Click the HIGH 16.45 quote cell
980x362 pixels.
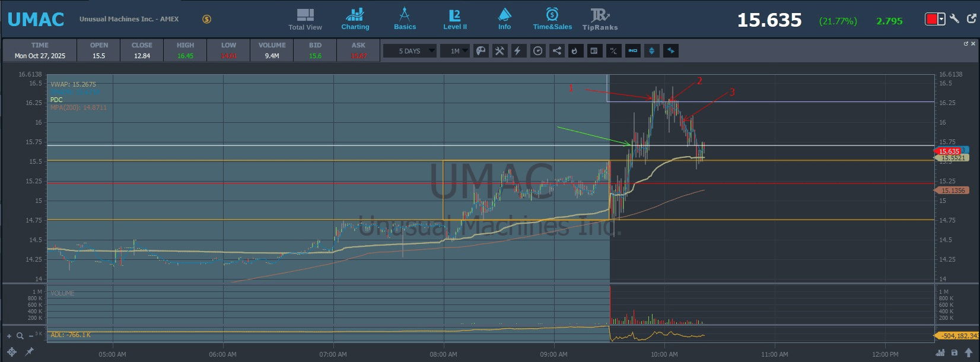click(185, 50)
